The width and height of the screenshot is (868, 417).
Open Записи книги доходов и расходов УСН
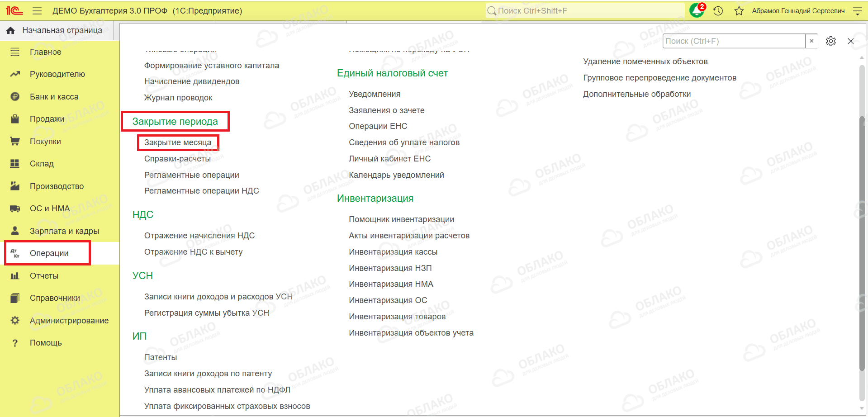pyautogui.click(x=218, y=297)
